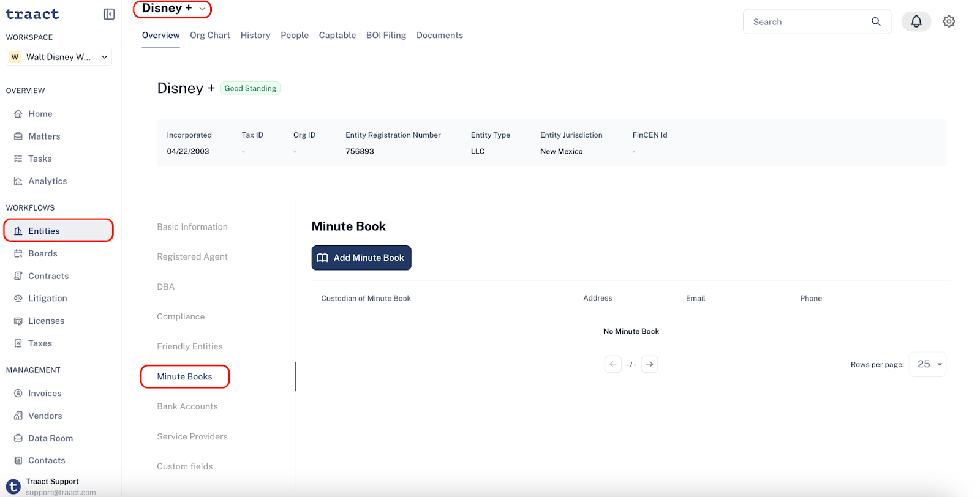Open Boards workflow

(43, 253)
